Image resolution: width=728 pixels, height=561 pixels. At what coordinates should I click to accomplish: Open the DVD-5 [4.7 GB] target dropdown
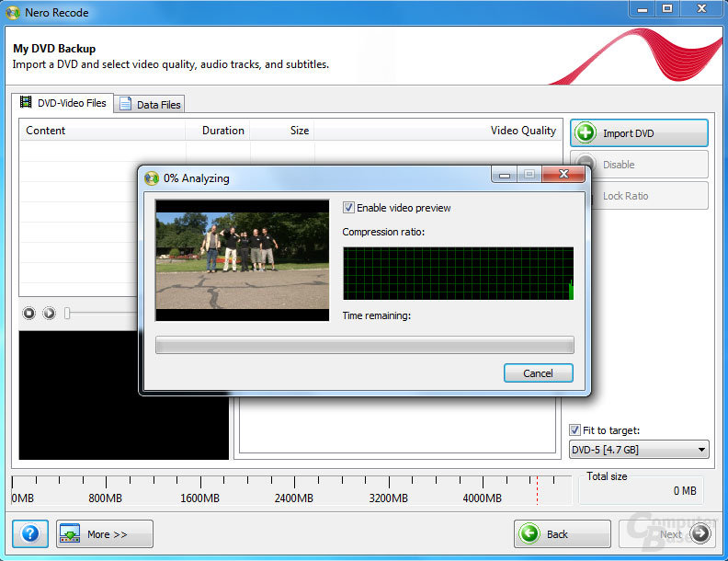pos(639,450)
